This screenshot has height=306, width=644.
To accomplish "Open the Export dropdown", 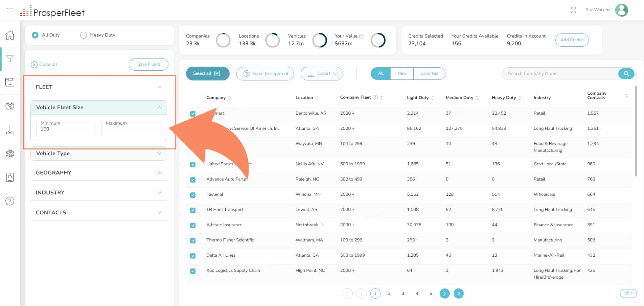I will click(x=322, y=73).
